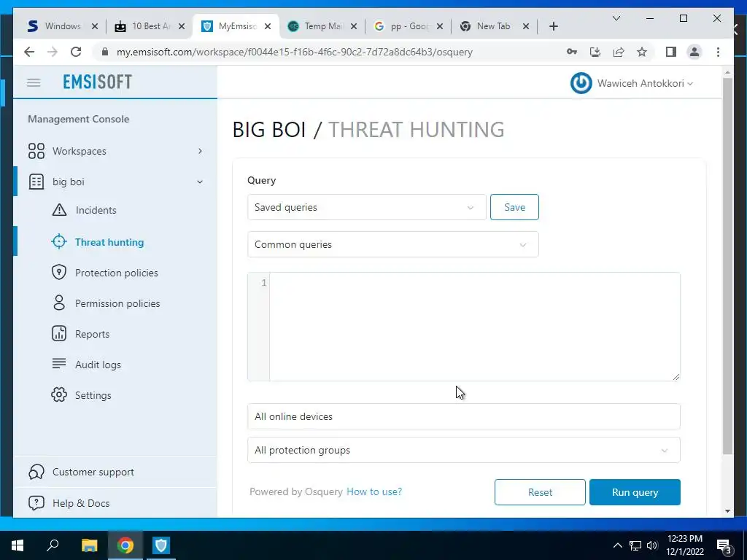This screenshot has width=747, height=560.
Task: Click the All online devices field
Action: [x=463, y=416]
